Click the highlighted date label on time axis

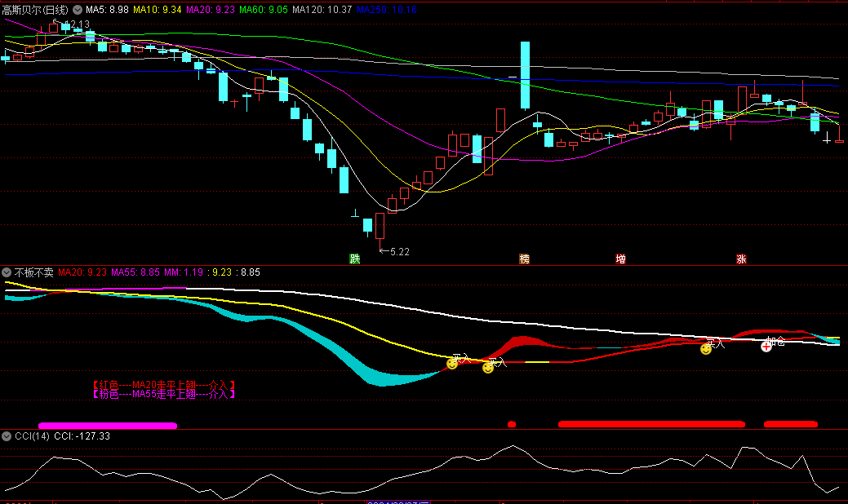(397, 502)
